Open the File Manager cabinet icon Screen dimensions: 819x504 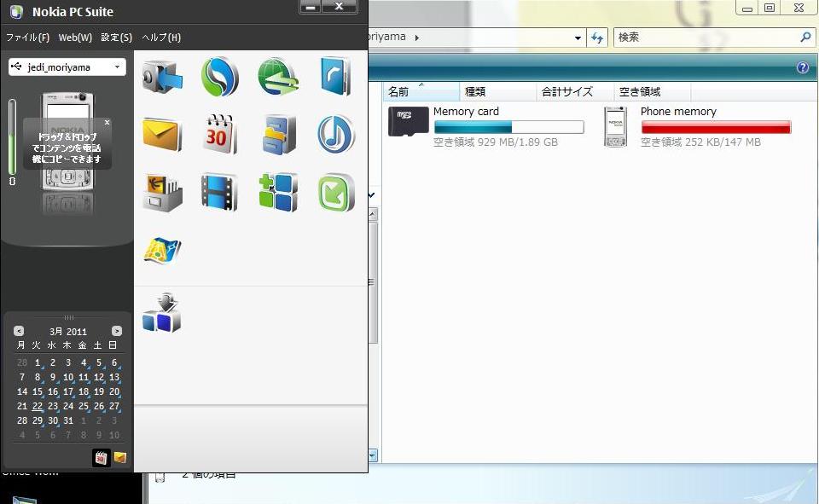278,135
